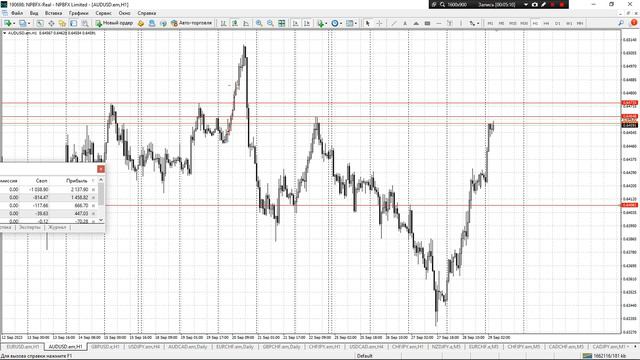Open the templates dropdown
This screenshot has width=640, height=360.
pyautogui.click(x=351, y=23)
